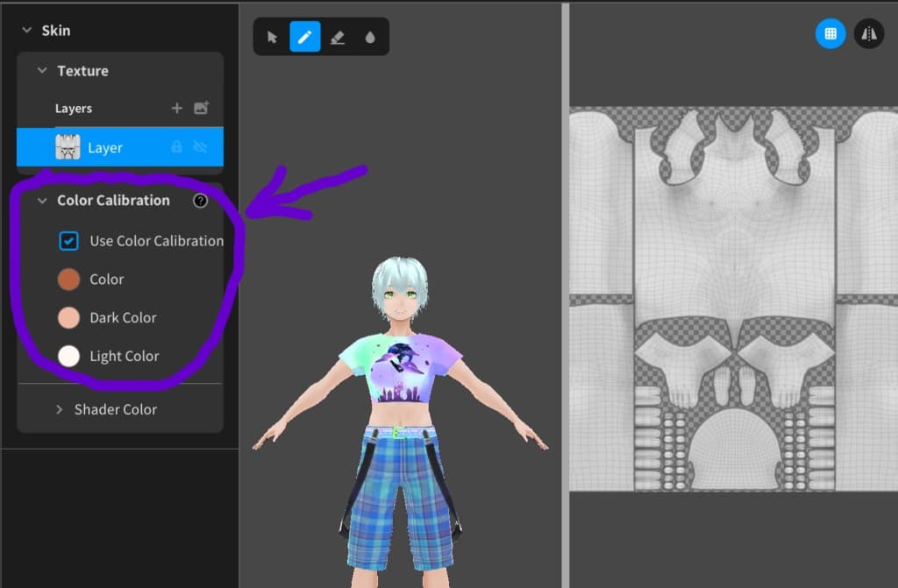Collapse the Skin section

click(x=26, y=31)
